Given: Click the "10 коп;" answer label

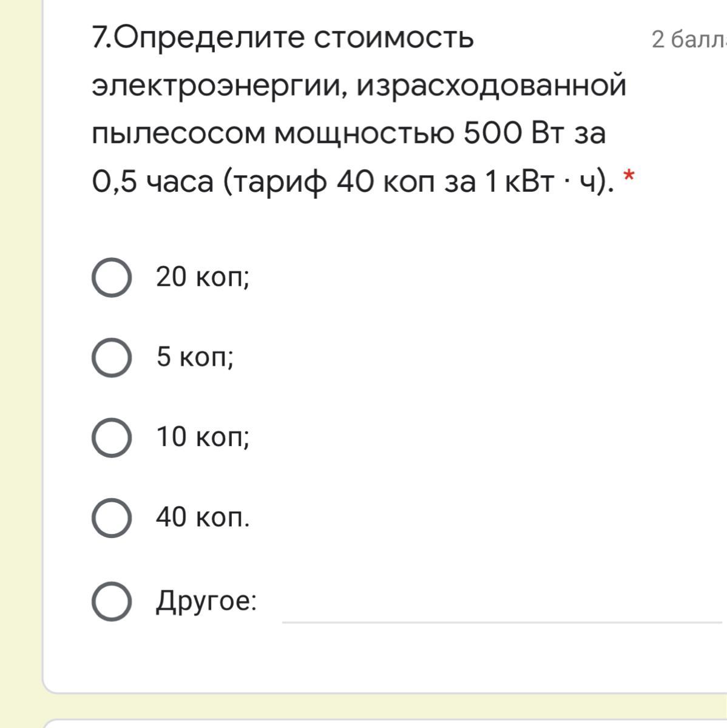Looking at the screenshot, I should [x=203, y=437].
